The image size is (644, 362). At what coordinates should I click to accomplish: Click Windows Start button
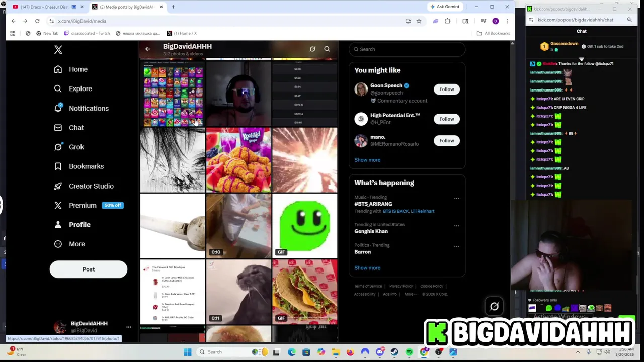pyautogui.click(x=188, y=352)
